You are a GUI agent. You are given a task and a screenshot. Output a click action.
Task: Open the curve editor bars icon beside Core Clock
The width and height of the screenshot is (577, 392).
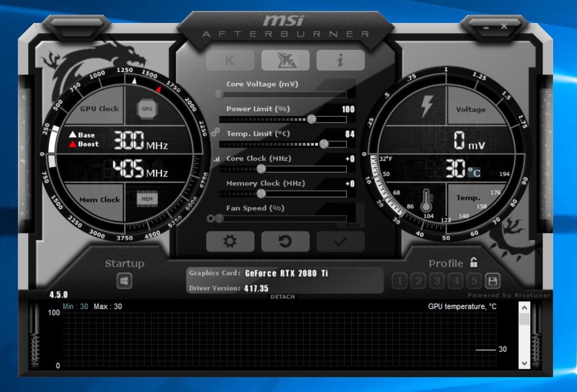pos(216,159)
